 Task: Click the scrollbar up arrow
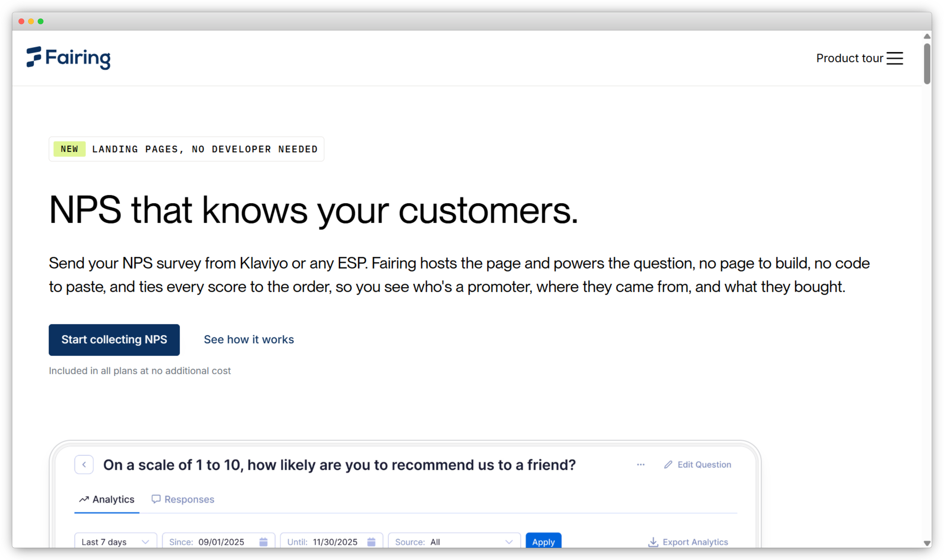pyautogui.click(x=927, y=36)
